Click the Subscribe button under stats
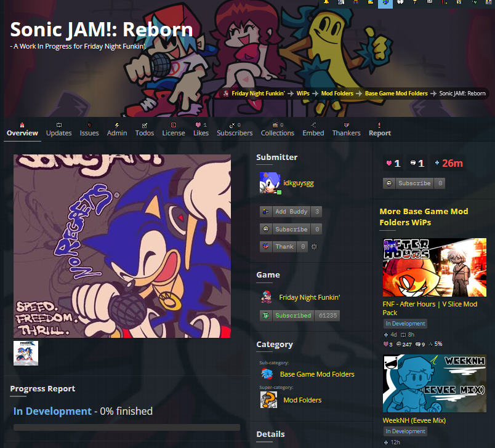Viewport: 495px width, 448px height. tap(414, 183)
